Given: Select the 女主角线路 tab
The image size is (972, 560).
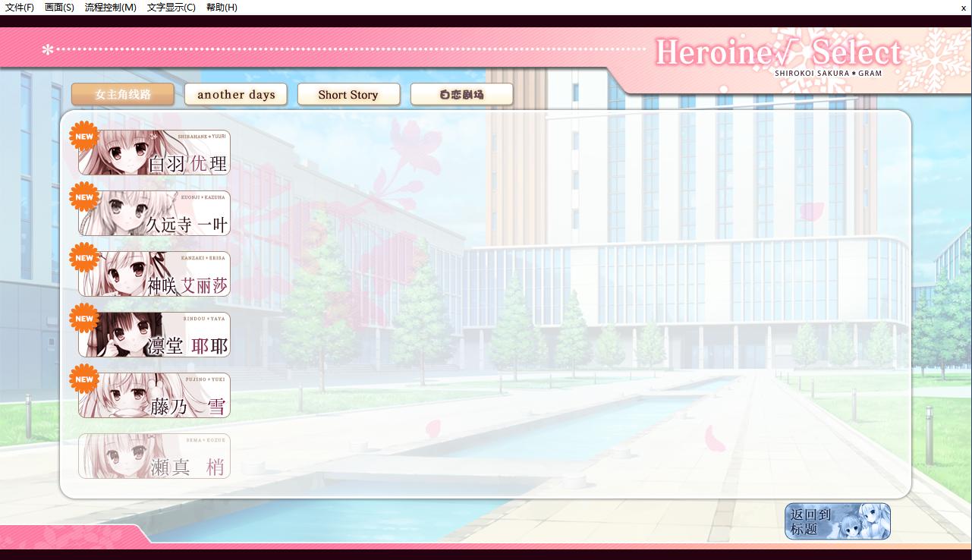Looking at the screenshot, I should pyautogui.click(x=123, y=94).
